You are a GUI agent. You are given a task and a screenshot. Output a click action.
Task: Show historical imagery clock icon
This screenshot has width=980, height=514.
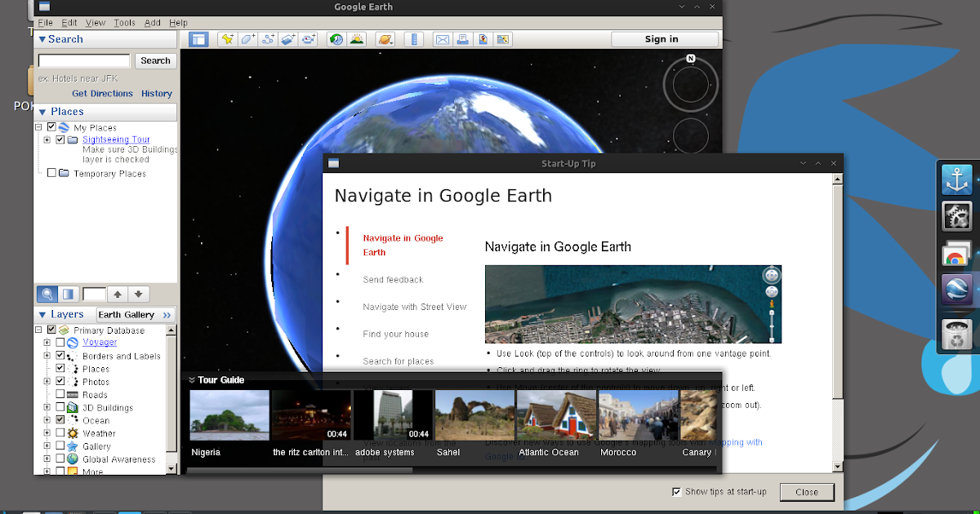pyautogui.click(x=336, y=39)
